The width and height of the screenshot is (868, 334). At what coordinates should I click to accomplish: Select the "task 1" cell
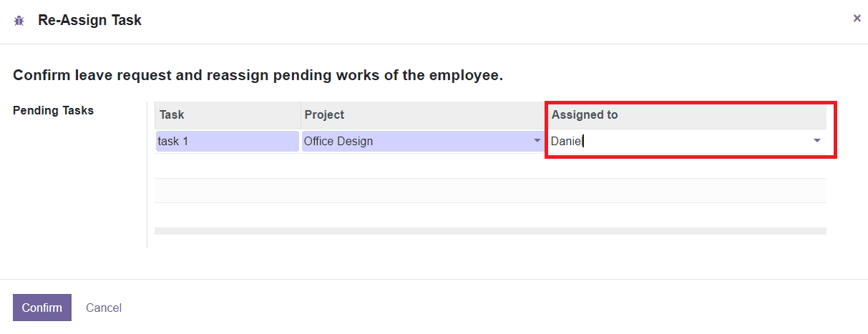click(x=226, y=142)
